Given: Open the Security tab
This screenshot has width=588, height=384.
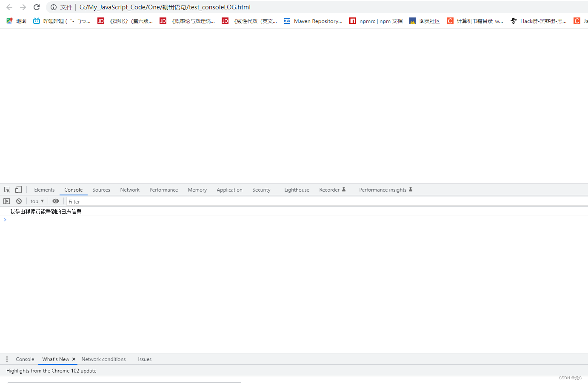Looking at the screenshot, I should pyautogui.click(x=261, y=190).
